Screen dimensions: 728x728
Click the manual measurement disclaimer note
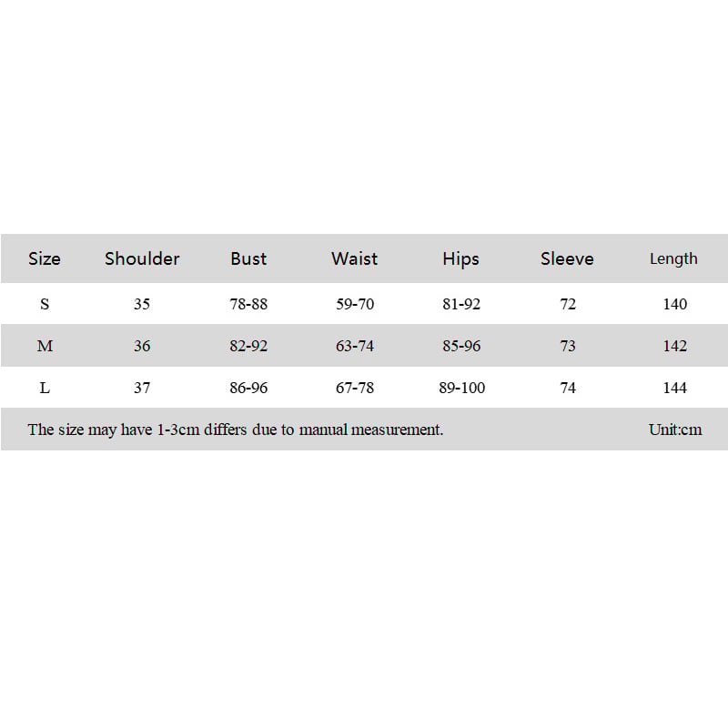coord(236,430)
